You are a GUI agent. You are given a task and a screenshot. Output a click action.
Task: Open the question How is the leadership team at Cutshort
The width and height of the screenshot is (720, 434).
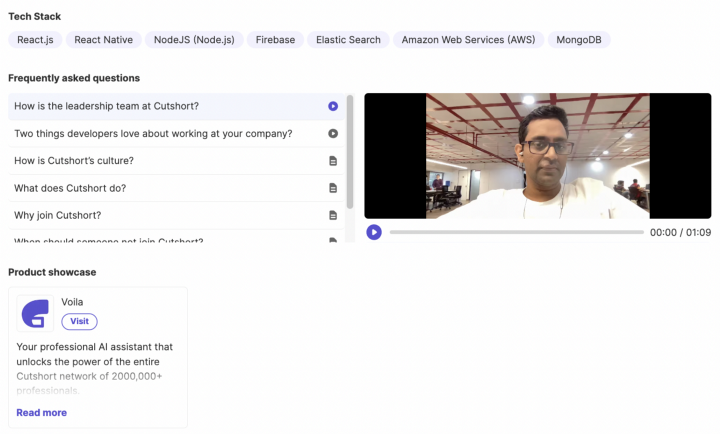[176, 106]
